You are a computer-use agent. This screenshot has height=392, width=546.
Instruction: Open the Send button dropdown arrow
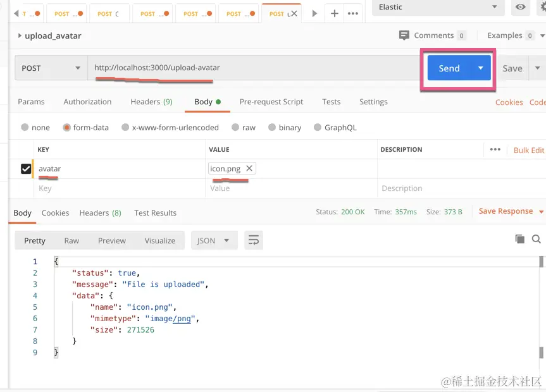(x=481, y=68)
